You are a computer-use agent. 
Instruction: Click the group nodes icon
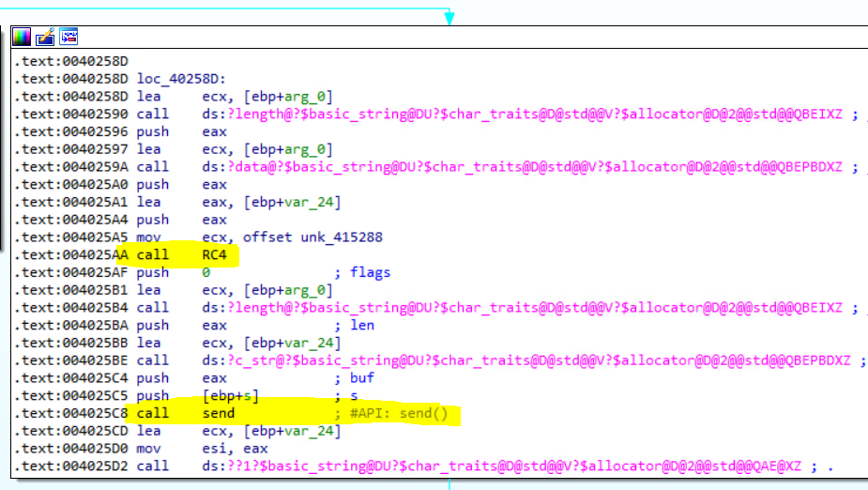coord(69,38)
